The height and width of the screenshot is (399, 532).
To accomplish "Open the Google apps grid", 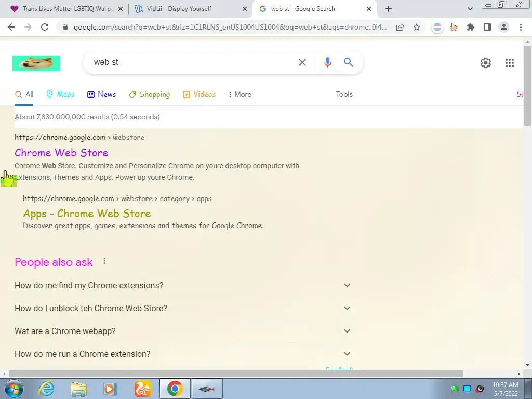I will 509,63.
